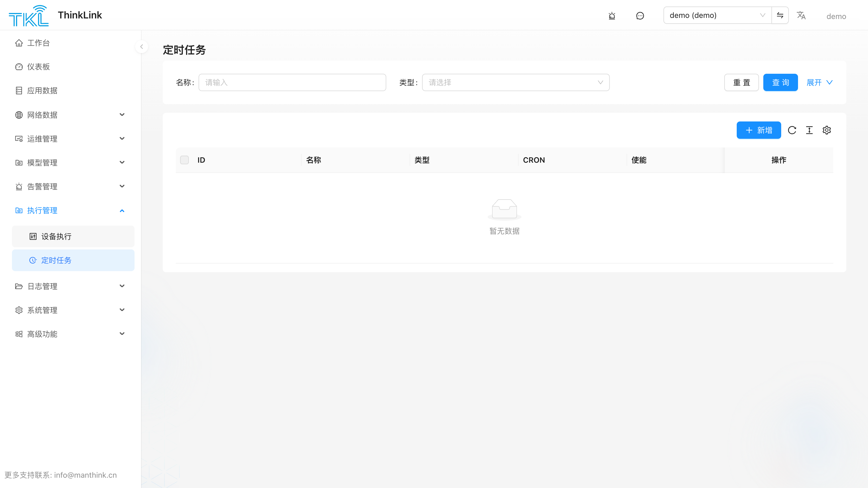868x488 pixels.
Task: Open the demo (demo) organization dropdown
Action: (x=717, y=15)
